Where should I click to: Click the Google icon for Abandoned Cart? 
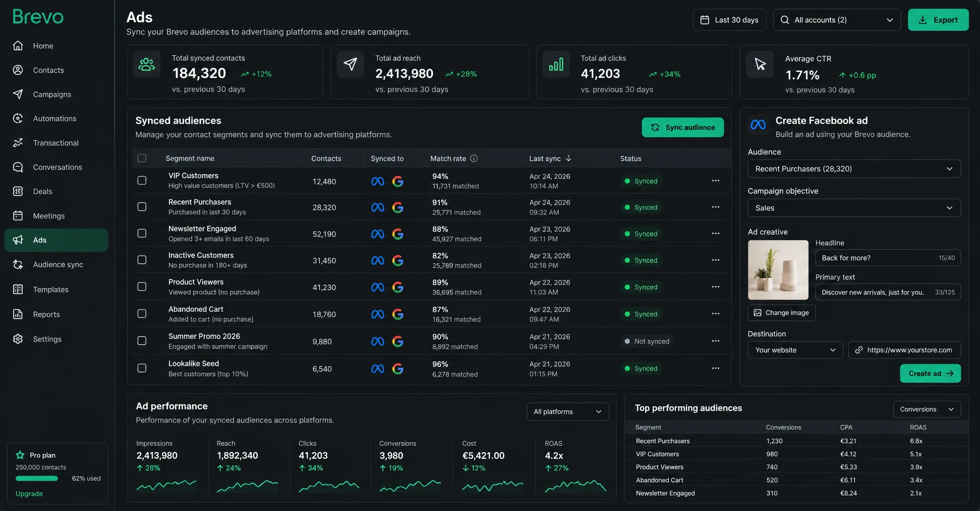tap(398, 314)
